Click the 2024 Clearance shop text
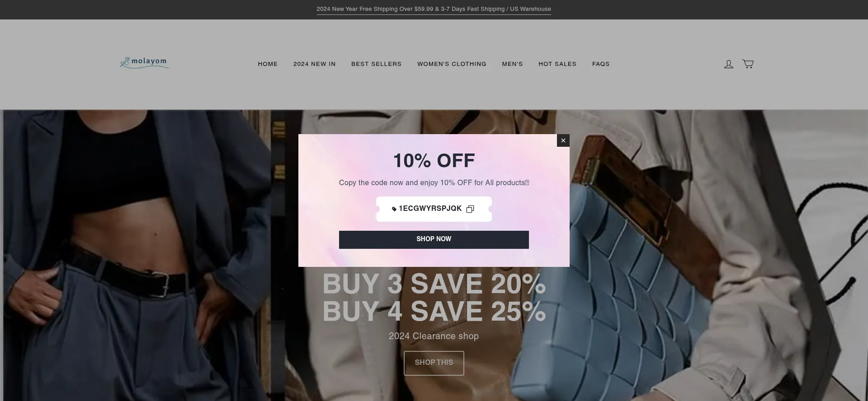 click(x=434, y=336)
